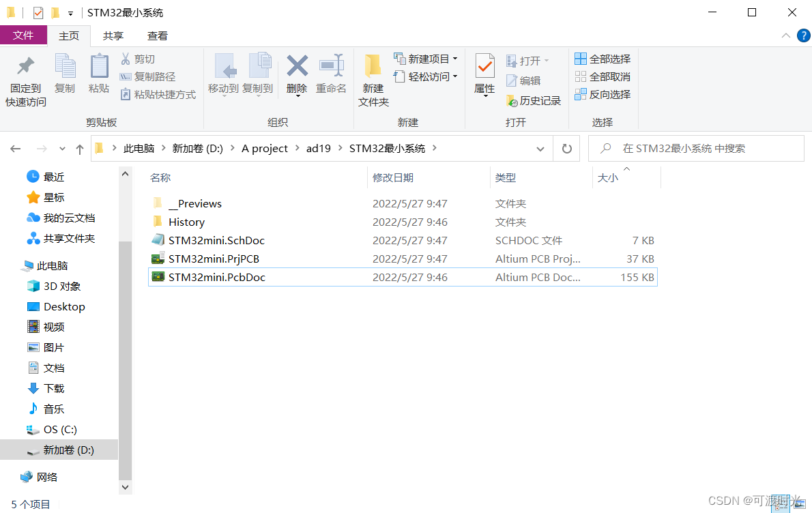The height and width of the screenshot is (513, 812).
Task: Select all items with 全部选择
Action: (602, 59)
